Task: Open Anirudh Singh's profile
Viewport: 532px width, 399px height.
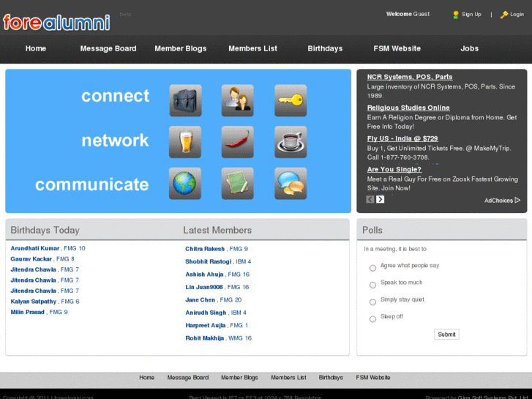Action: (206, 313)
